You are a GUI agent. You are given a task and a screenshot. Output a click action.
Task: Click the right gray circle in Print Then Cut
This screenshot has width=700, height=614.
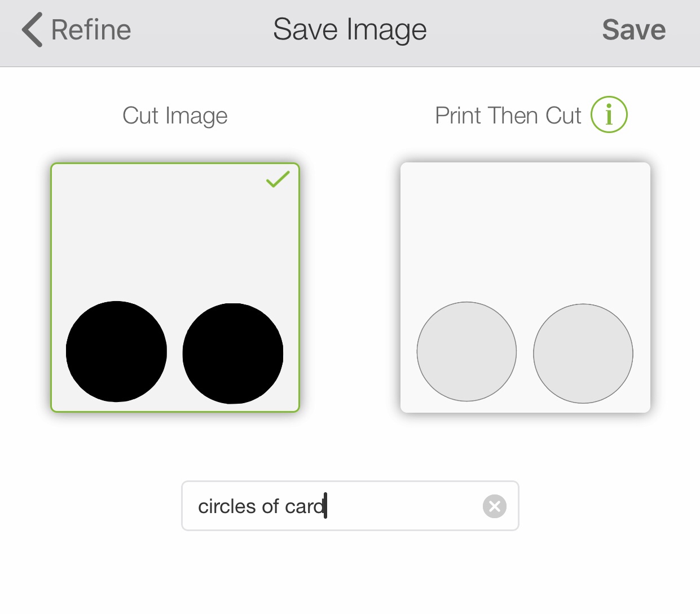(583, 354)
